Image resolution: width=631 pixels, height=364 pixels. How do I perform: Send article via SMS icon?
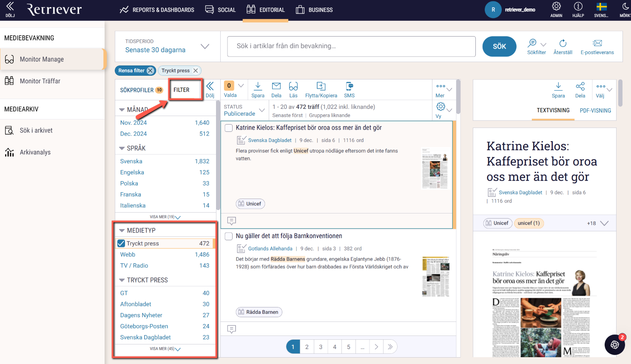[349, 90]
